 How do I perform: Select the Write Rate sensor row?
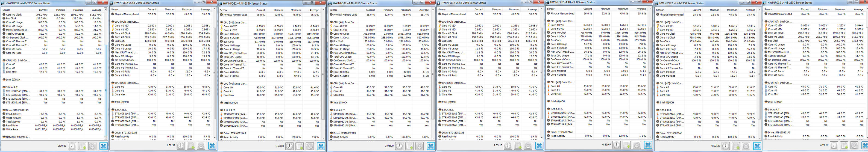pos(52,129)
